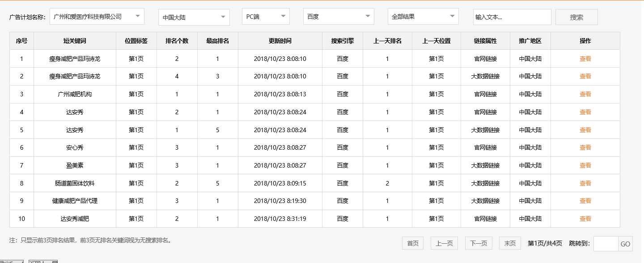Open the 广告计划名称 company dropdown
The image size is (644, 263).
pyautogui.click(x=96, y=16)
